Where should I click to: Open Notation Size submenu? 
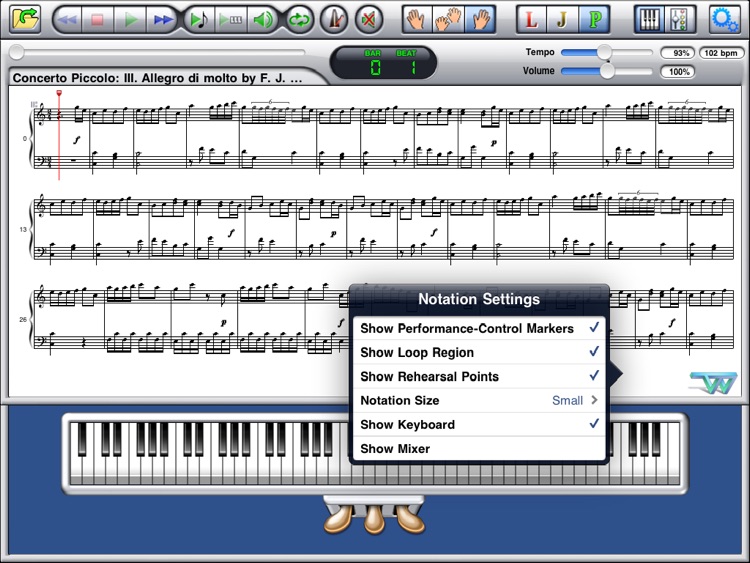coord(479,400)
